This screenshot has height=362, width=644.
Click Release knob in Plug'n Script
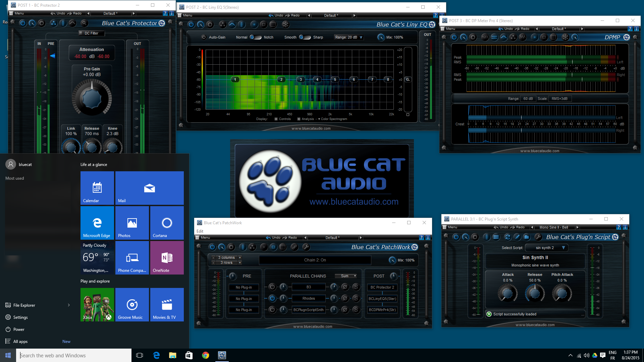(x=535, y=293)
